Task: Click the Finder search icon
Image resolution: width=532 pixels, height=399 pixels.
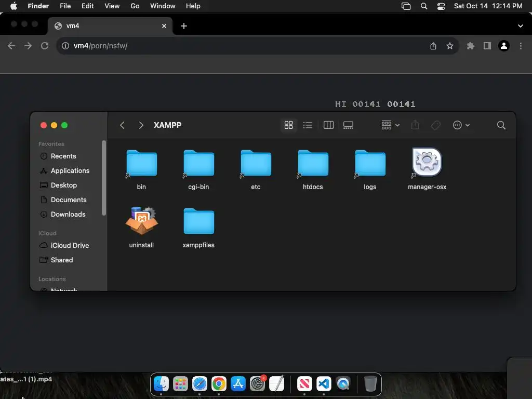Action: (501, 125)
